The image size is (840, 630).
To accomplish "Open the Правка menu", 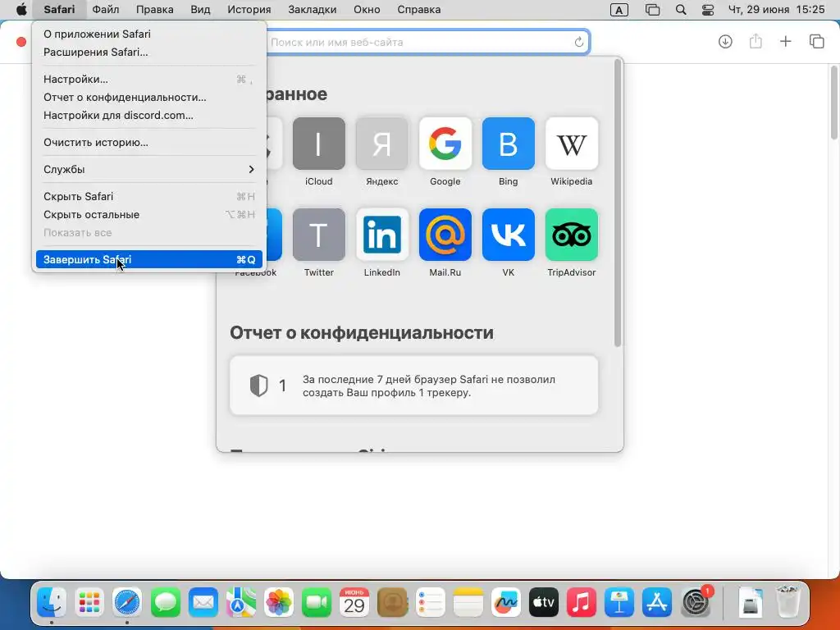I will 155,10.
